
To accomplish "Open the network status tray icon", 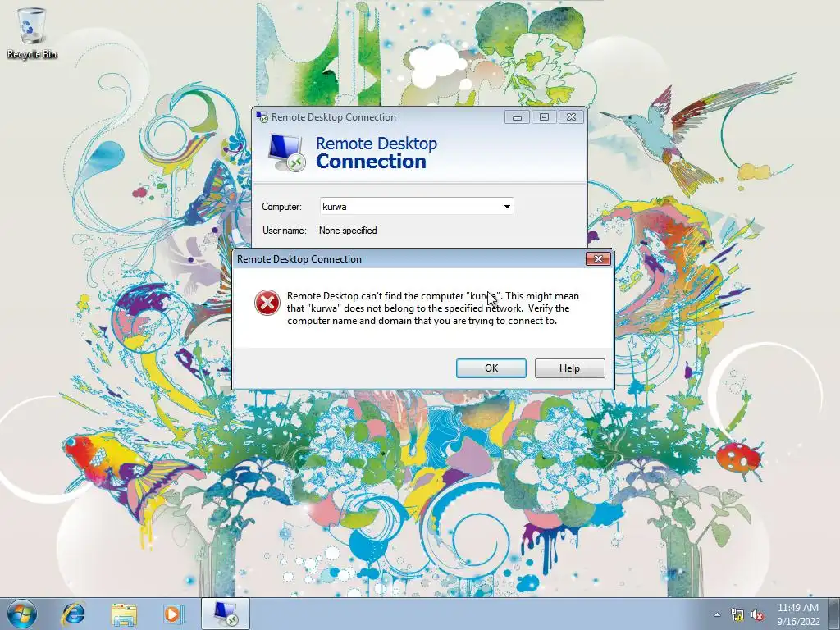I will coord(737,615).
